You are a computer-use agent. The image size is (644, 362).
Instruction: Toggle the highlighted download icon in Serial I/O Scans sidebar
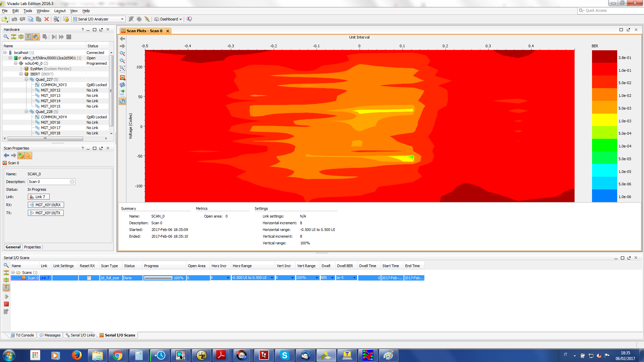[x=6, y=288]
